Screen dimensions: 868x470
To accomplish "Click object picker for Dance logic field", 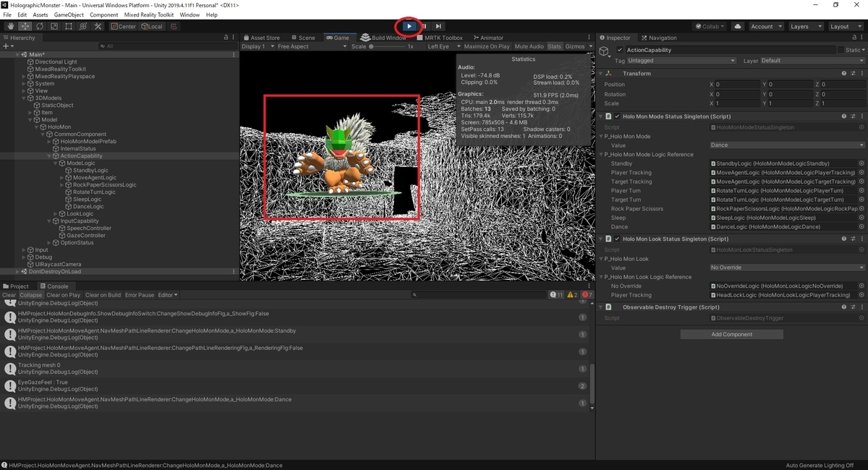I will (861, 227).
